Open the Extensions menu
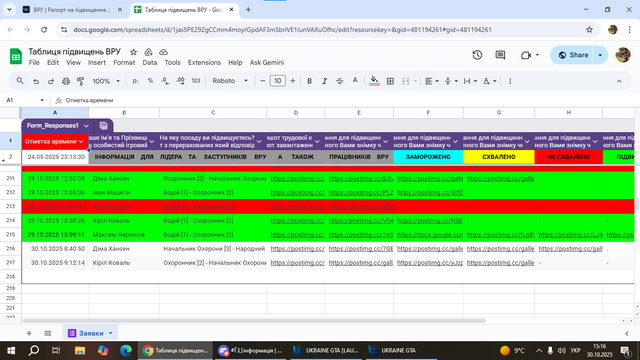Screen dimensions: 640x360 coord(204,62)
